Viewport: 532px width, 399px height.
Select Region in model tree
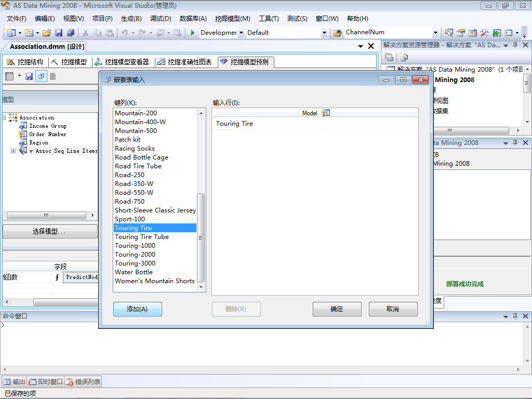pos(38,142)
